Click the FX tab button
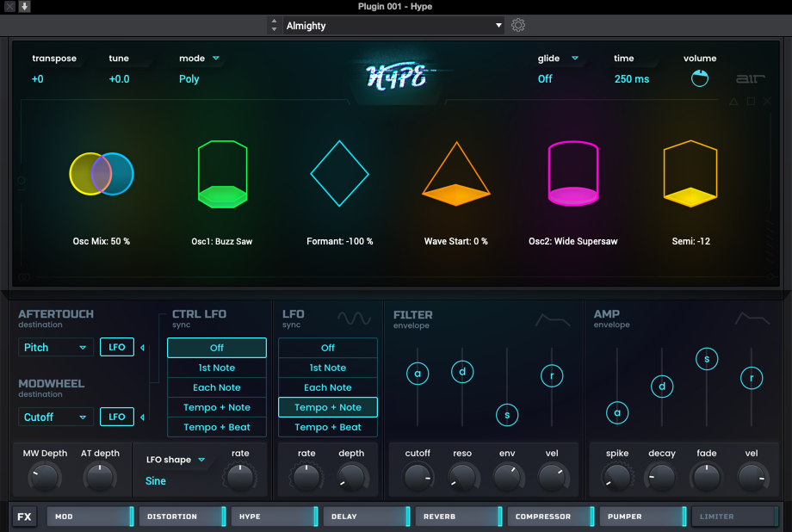Screen dimensions: 792x532 pos(23,516)
